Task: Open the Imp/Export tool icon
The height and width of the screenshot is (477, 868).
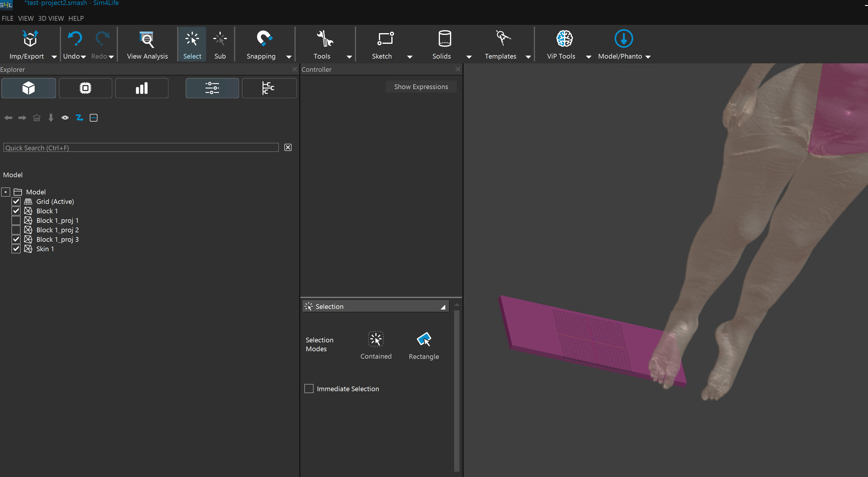Action: point(30,39)
